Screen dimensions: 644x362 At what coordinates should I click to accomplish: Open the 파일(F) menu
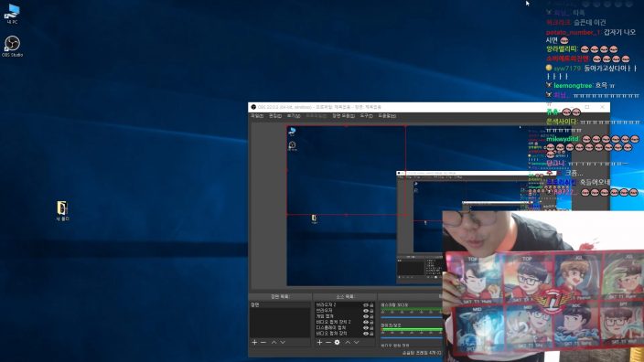257,116
